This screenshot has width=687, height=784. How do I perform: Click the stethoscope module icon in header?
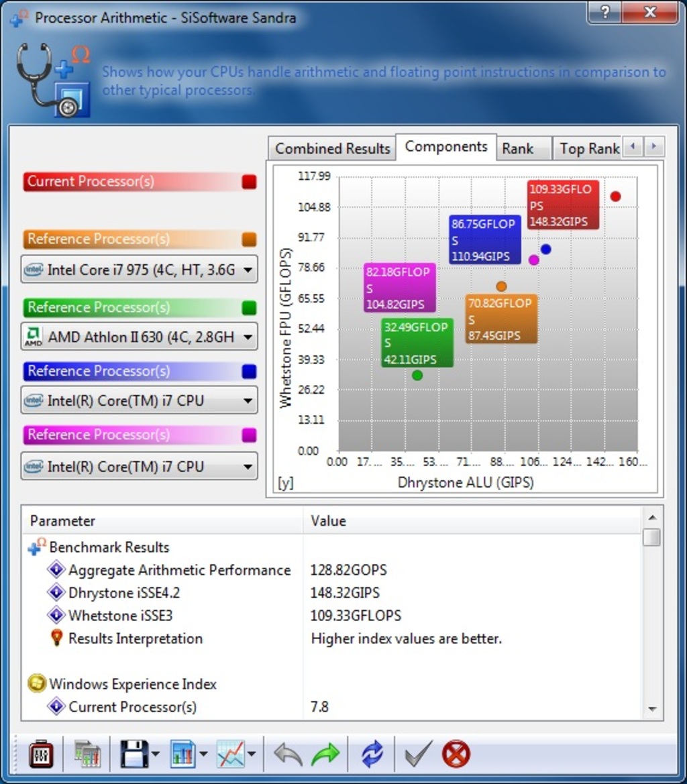tap(52, 80)
